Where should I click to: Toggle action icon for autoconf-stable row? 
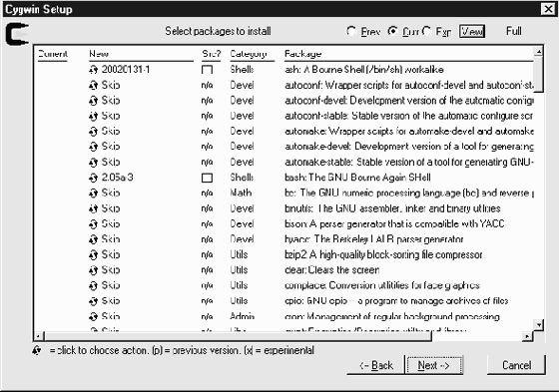93,116
